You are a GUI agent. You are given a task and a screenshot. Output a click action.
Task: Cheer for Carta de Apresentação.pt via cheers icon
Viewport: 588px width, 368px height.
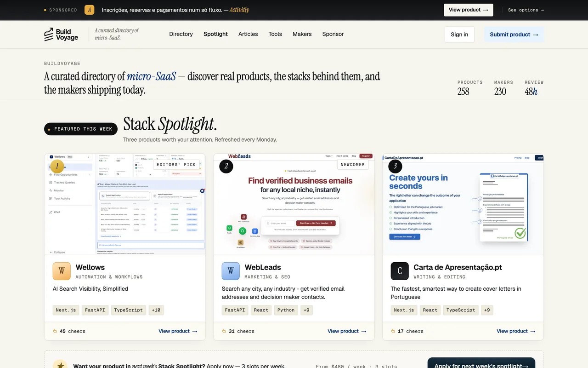pos(393,331)
